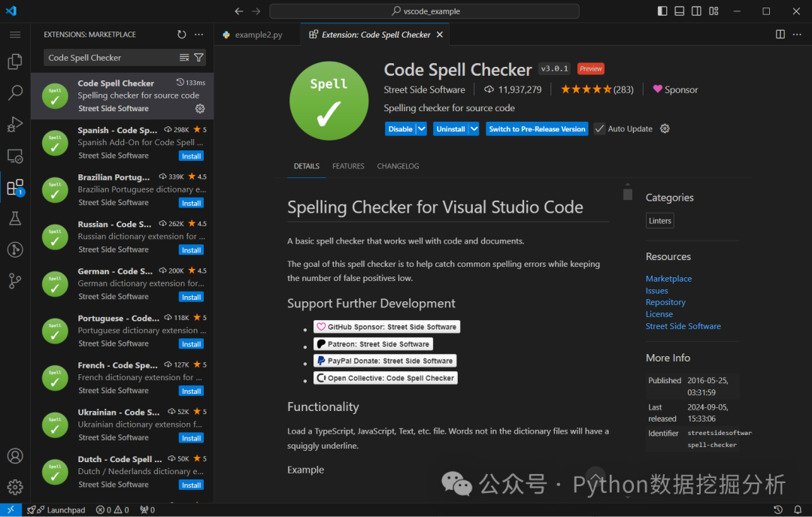Open the PayPal Donate badge
The height and width of the screenshot is (517, 812).
385,361
